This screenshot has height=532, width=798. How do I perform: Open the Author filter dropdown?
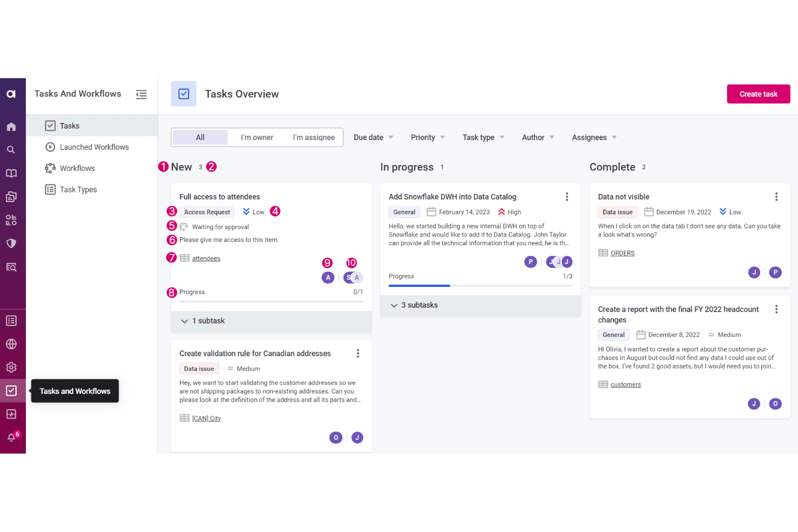[x=538, y=137]
